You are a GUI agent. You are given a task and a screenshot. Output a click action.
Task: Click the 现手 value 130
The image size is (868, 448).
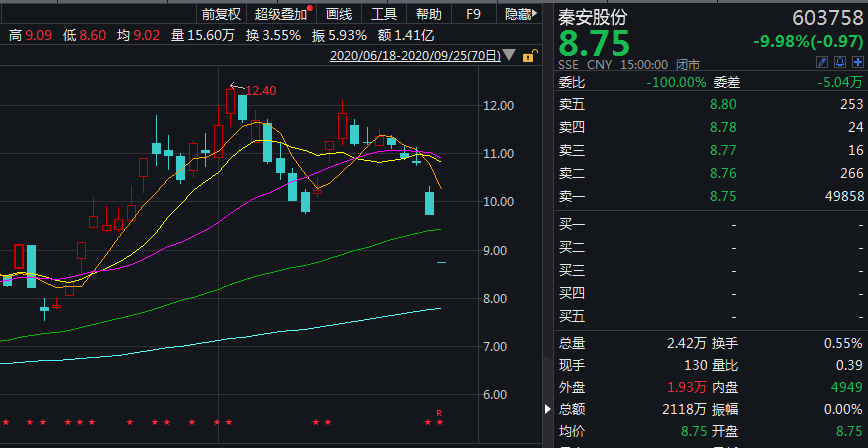pos(695,365)
